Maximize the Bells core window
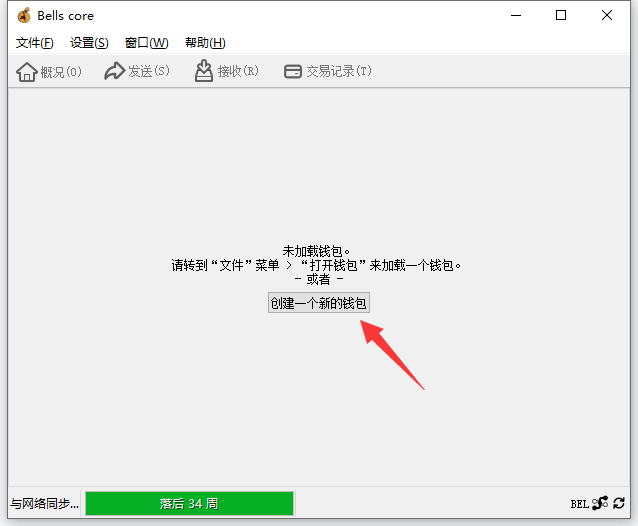 point(561,15)
